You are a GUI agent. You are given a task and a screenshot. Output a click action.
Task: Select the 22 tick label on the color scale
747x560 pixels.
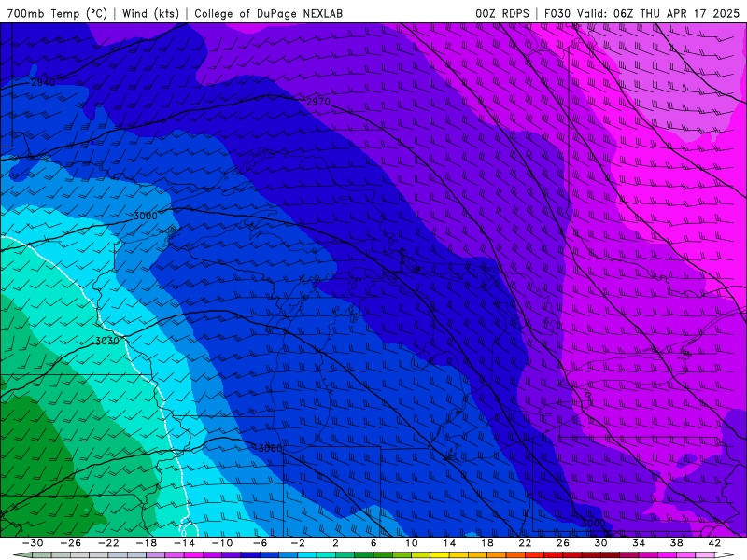[525, 543]
